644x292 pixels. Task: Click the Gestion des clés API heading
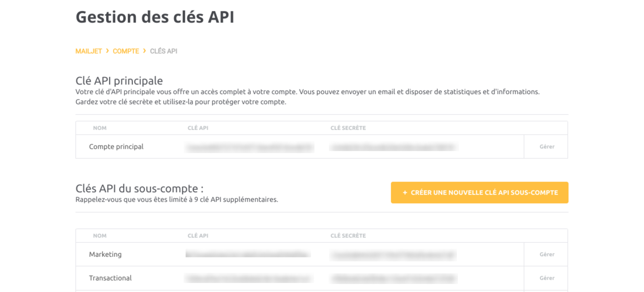(155, 17)
